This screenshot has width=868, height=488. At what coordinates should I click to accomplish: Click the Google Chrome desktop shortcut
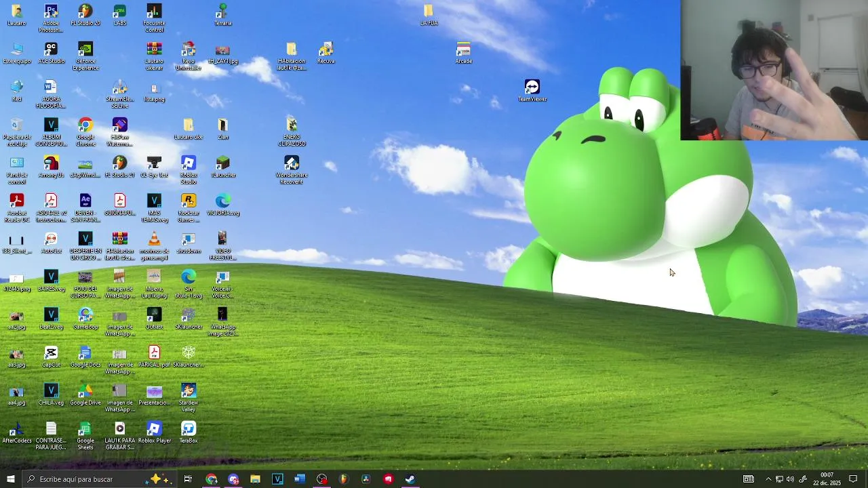pos(85,131)
